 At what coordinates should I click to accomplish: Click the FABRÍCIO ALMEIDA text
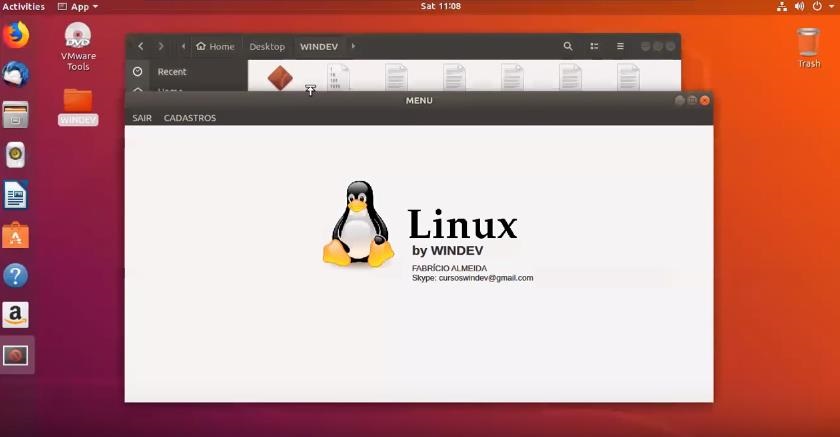449,268
